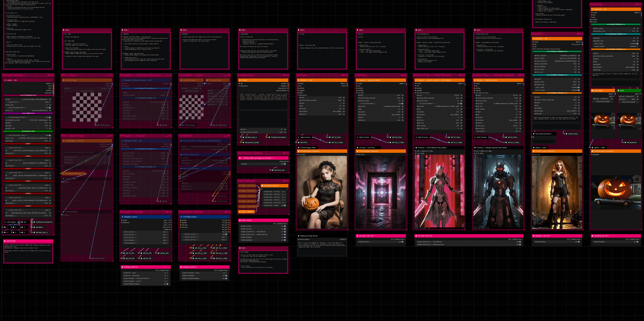Viewport: 644px width, 321px height.
Task: Open the ckpt checkpoint dropdown
Action: [28, 99]
